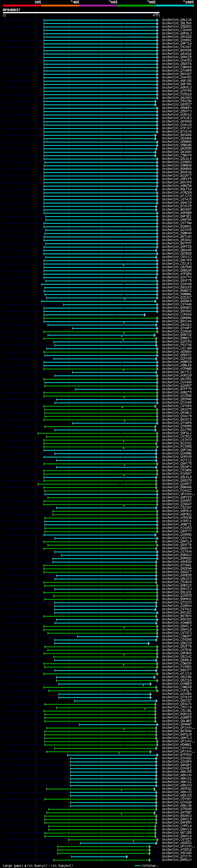The width and height of the screenshot is (197, 868).
Task: Click the green ~80% legend color bar
Action: (x=137, y=6)
